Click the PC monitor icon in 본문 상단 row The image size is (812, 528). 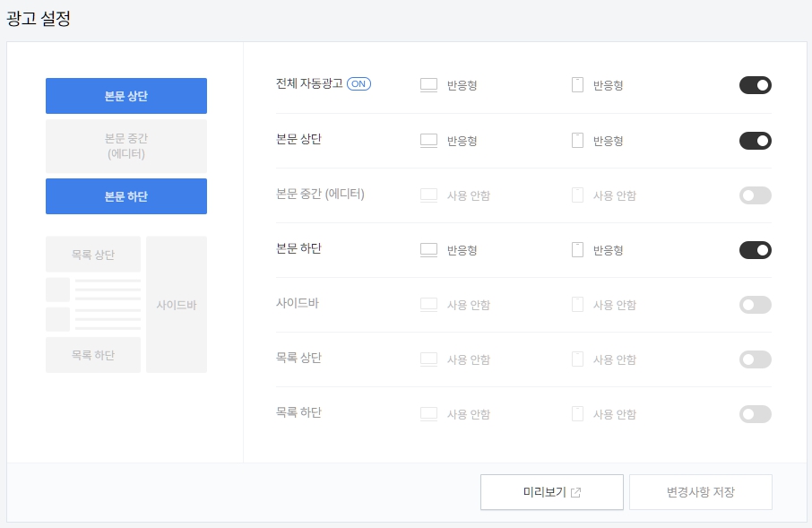[x=428, y=141]
